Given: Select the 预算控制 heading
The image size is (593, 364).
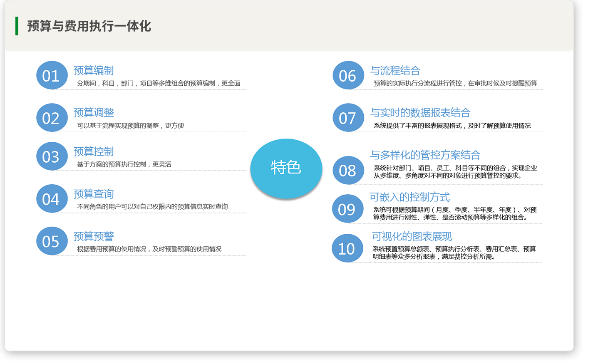Looking at the screenshot, I should [94, 151].
